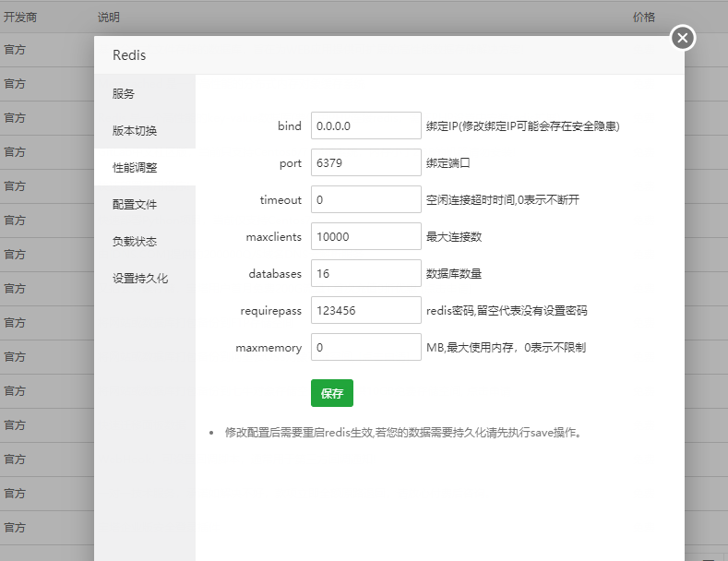Click the MB,最大使用内存 hint text

(506, 347)
